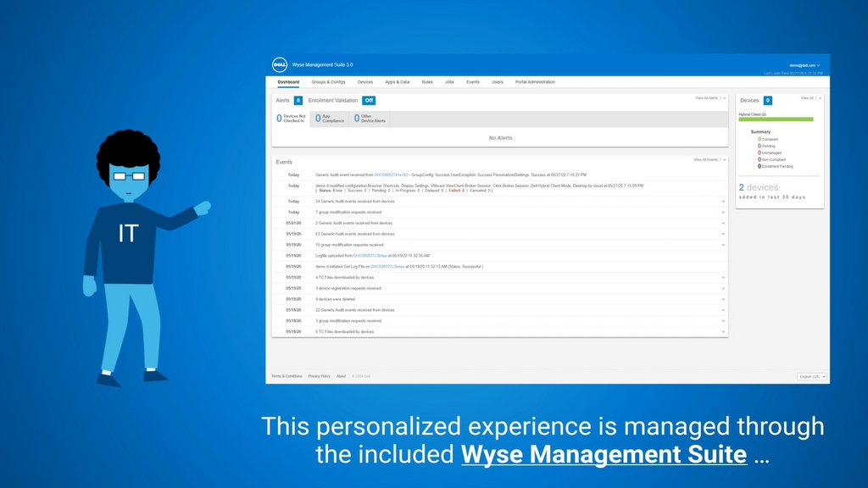Click the Unmanaged status indicator
868x488 pixels.
770,152
